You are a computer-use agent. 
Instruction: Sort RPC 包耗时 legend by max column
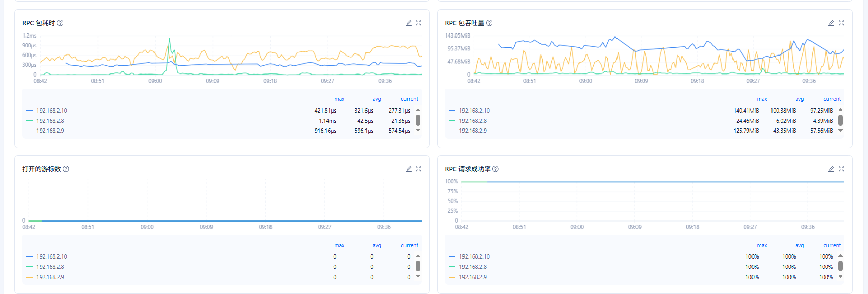pos(339,99)
